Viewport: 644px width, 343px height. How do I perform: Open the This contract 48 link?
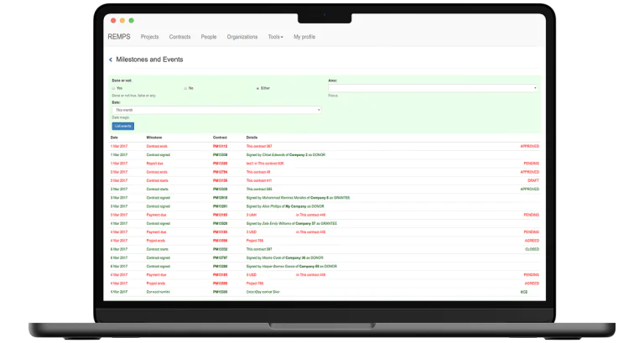coord(258,172)
